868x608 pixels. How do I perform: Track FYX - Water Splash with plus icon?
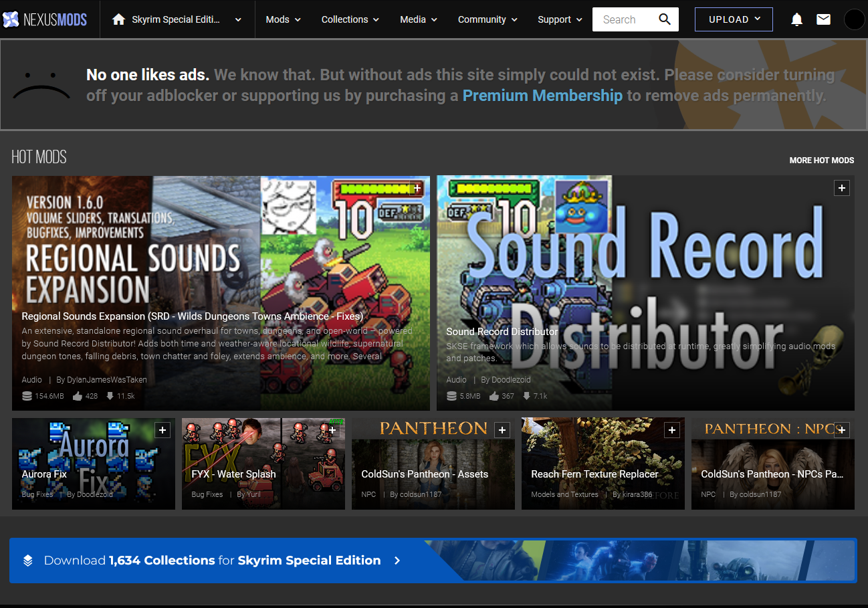pos(332,430)
